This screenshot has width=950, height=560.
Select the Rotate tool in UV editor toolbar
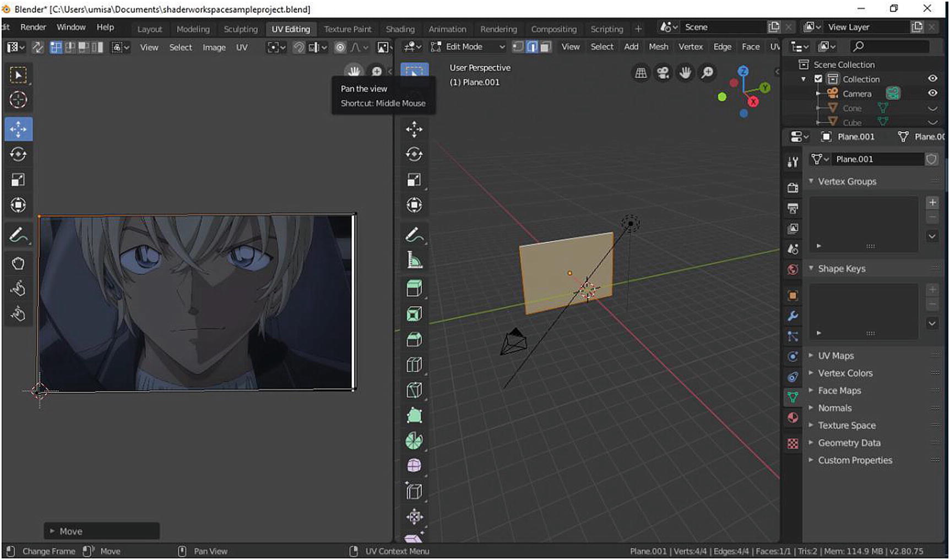[x=18, y=154]
